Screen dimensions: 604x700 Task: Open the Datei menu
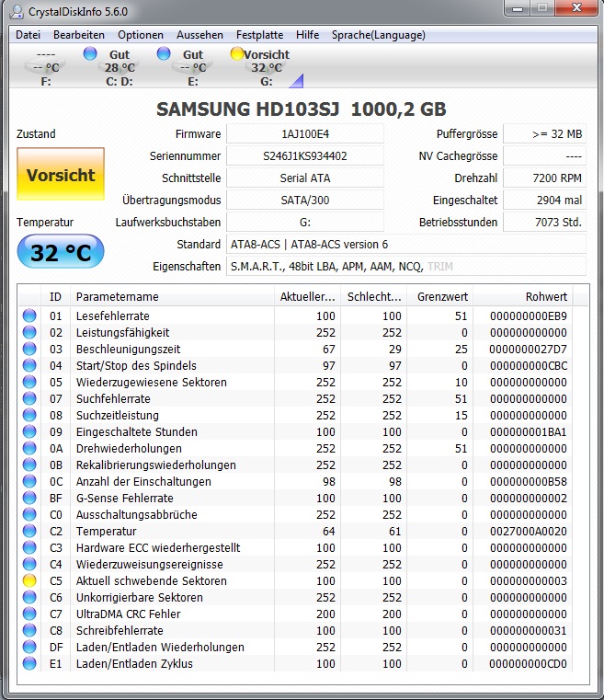coord(28,35)
